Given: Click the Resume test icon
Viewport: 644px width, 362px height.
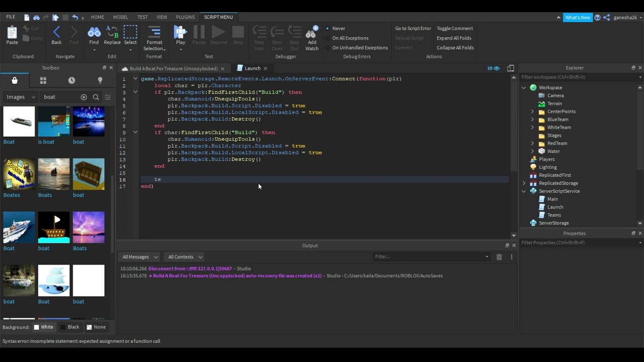Looking at the screenshot, I should click(x=218, y=32).
